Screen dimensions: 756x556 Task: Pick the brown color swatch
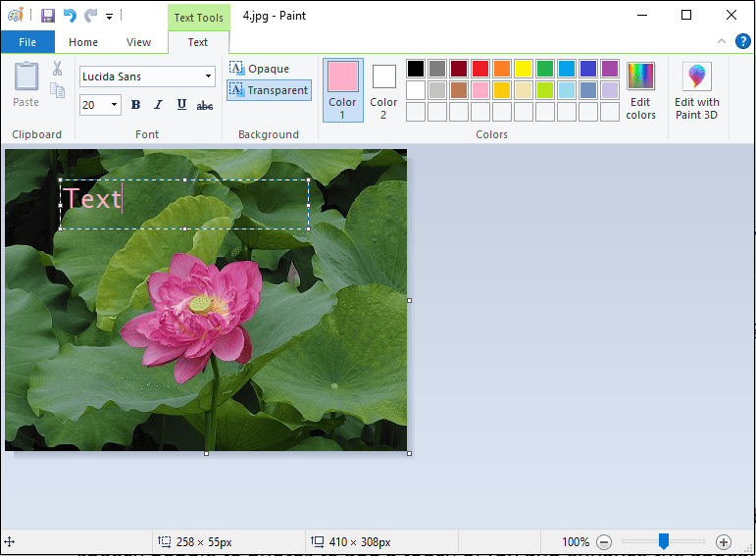click(x=459, y=90)
